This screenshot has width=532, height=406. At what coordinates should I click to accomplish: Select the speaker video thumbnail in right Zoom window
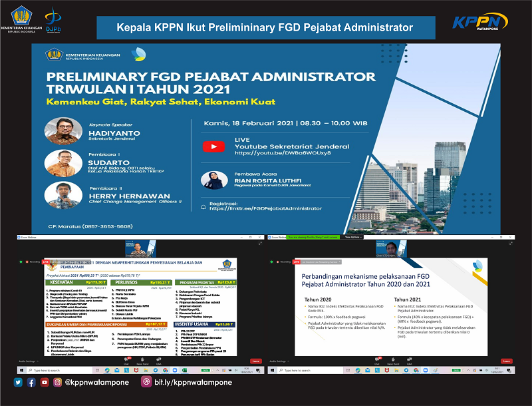391,248
